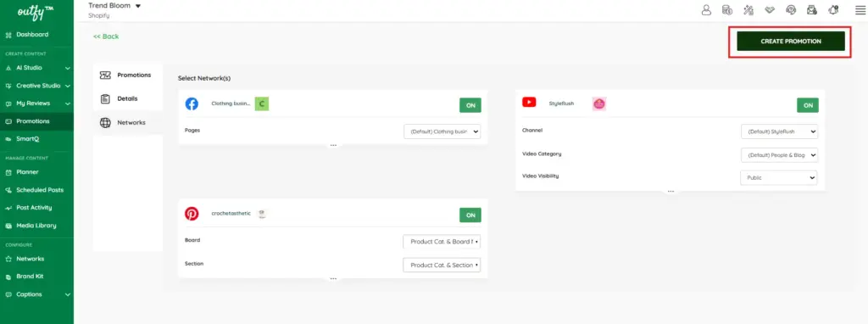Click the outfy logo
The height and width of the screenshot is (324, 868).
point(36,11)
